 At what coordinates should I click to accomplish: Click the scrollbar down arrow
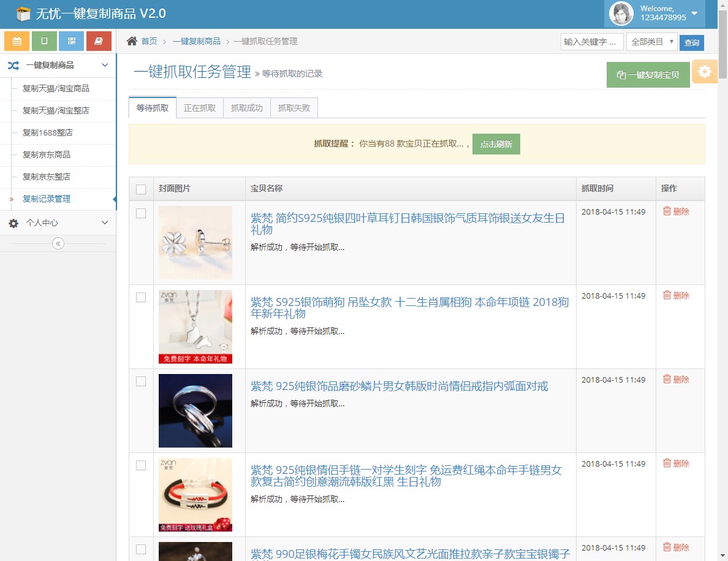tap(723, 555)
